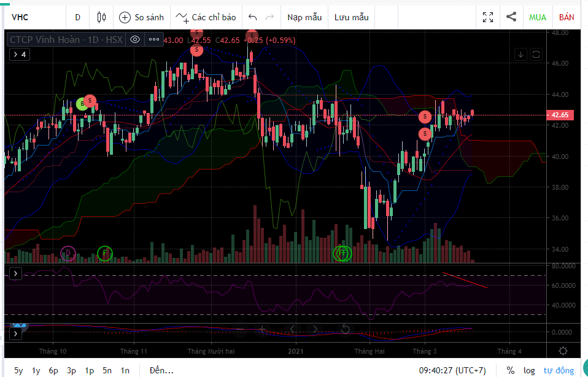Expand the RSI pane legend arrow
The image size is (588, 377).
[14, 273]
